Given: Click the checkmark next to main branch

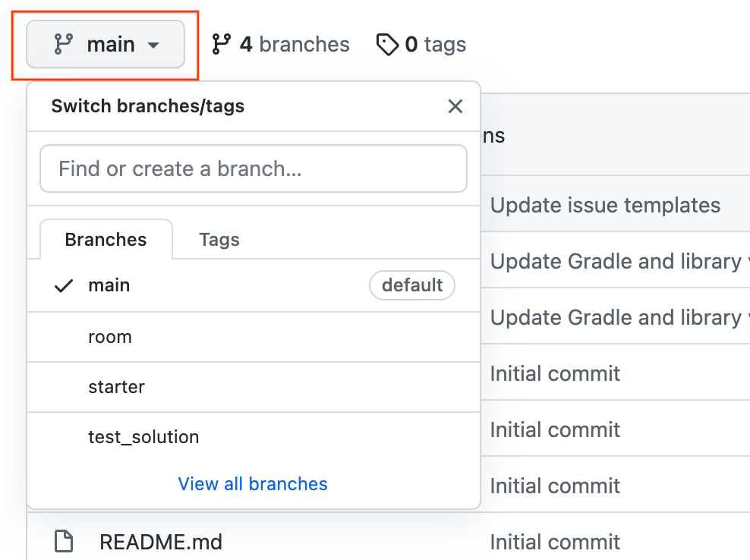Looking at the screenshot, I should coord(65,286).
